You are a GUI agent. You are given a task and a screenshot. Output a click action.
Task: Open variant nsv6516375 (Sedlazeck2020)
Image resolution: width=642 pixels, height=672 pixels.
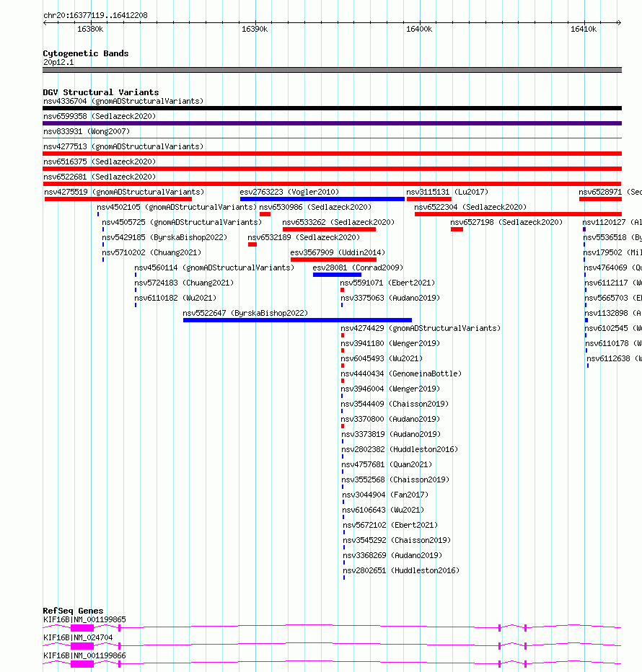[100, 162]
